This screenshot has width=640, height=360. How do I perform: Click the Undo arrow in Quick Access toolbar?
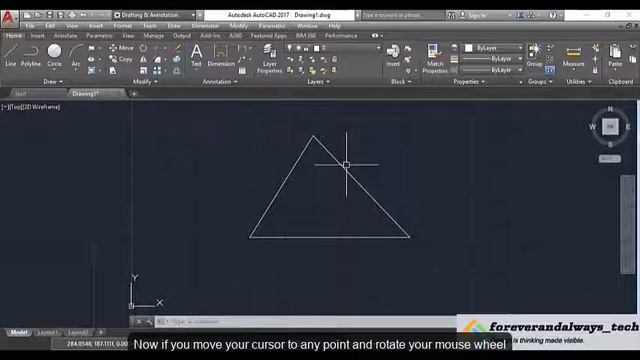(x=83, y=15)
